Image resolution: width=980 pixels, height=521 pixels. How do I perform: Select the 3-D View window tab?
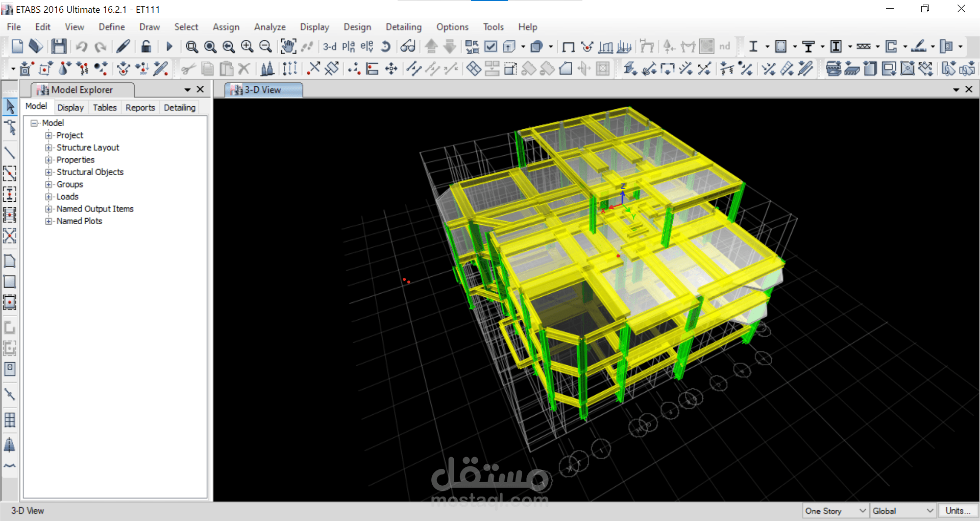263,90
